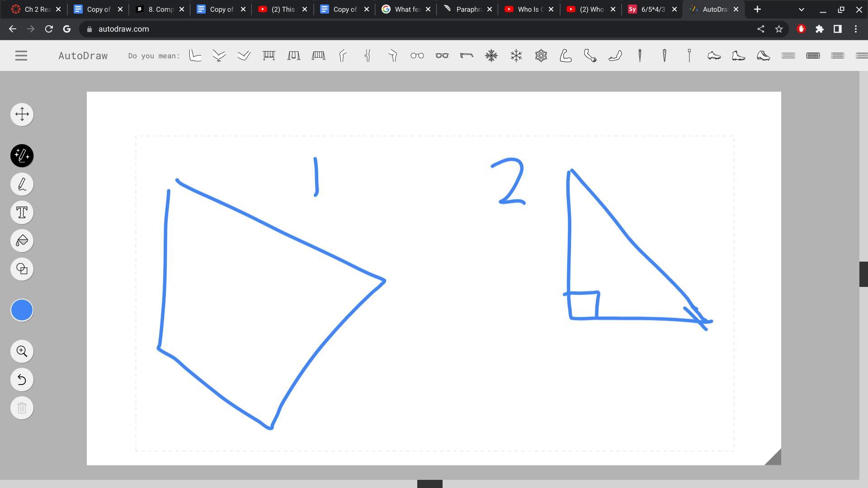868x488 pixels.
Task: Click the Undo arrow button
Action: pyautogui.click(x=22, y=380)
